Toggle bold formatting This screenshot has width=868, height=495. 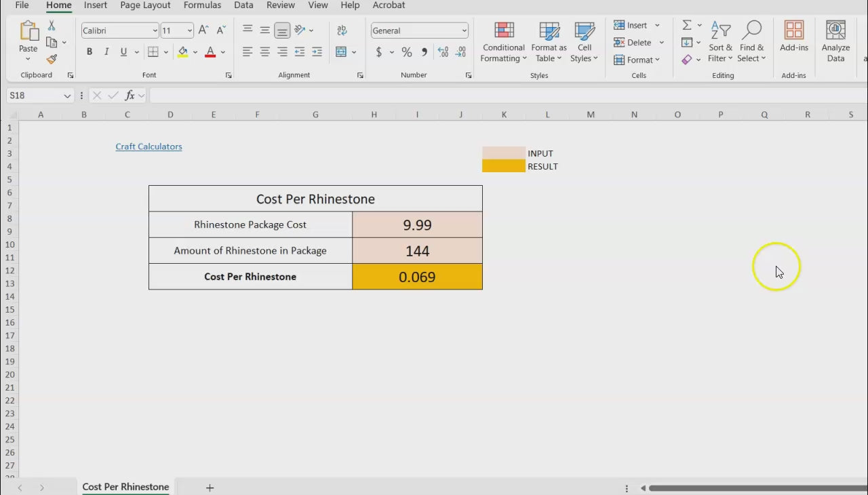coord(90,52)
